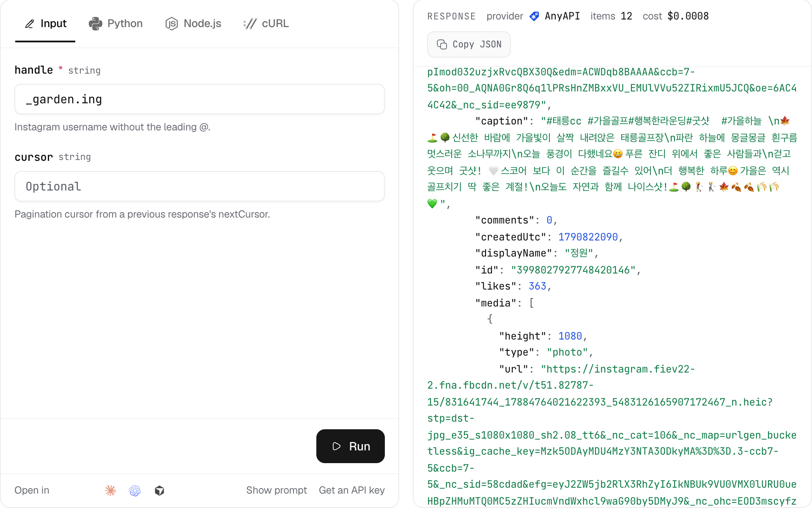
Task: Click the Python logo icon
Action: tap(95, 24)
